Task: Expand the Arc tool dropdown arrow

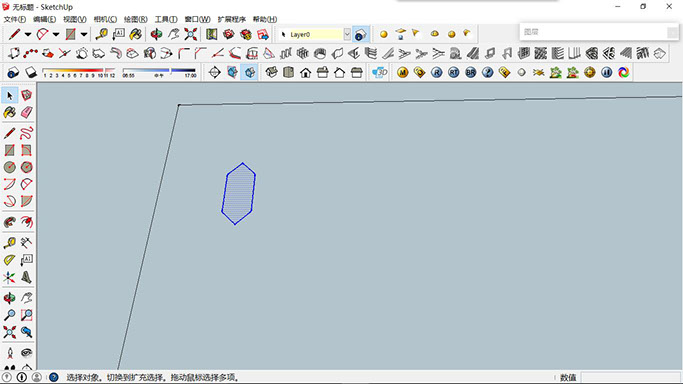Action: click(x=56, y=34)
